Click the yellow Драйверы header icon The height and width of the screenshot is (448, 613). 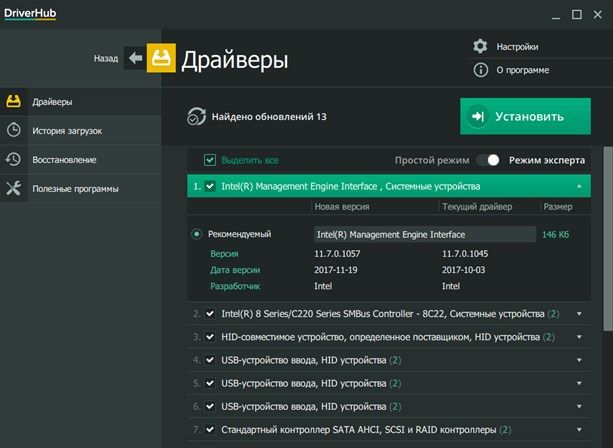(x=161, y=58)
